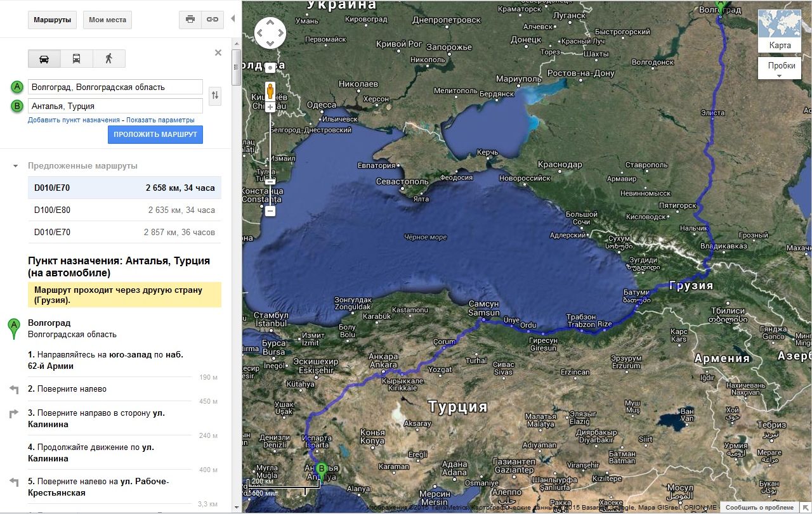
Task: Zoom in with the plus button
Action: point(270,108)
